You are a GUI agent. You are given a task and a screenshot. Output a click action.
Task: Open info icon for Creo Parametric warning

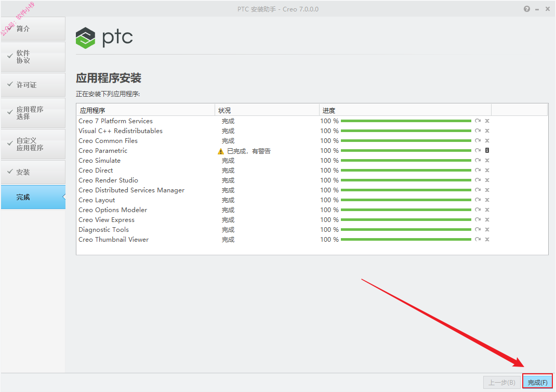pyautogui.click(x=487, y=150)
